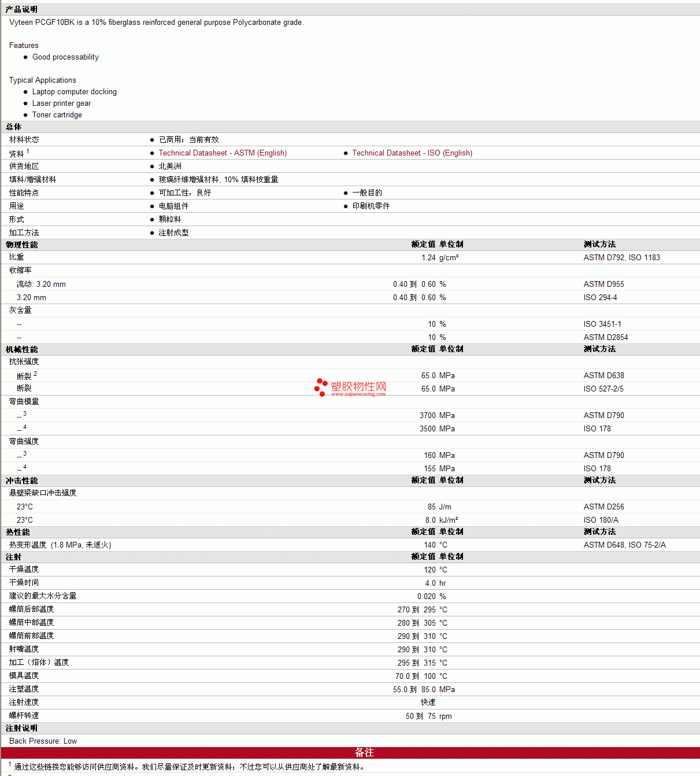Click the 3700 MPa flexural modulus value
The width and height of the screenshot is (700, 776).
tap(437, 416)
